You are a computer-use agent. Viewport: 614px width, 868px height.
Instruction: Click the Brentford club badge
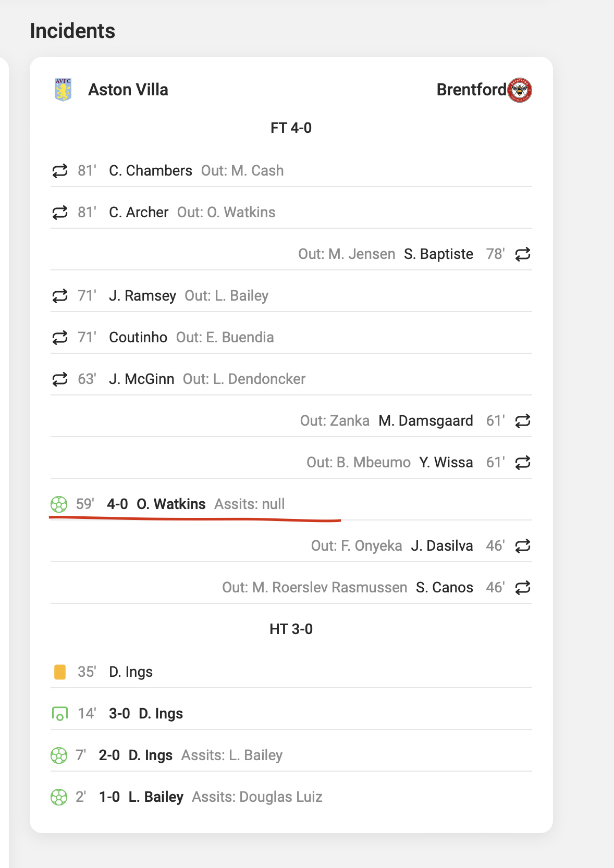coord(520,89)
